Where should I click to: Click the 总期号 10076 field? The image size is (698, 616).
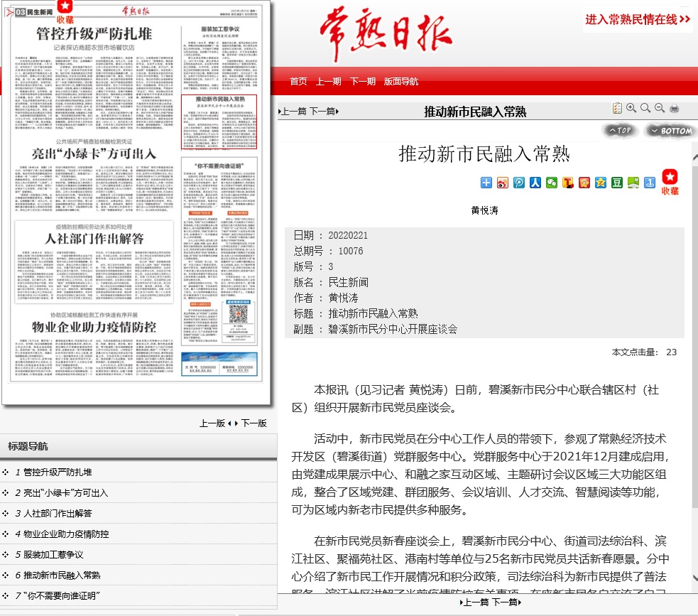click(x=329, y=251)
